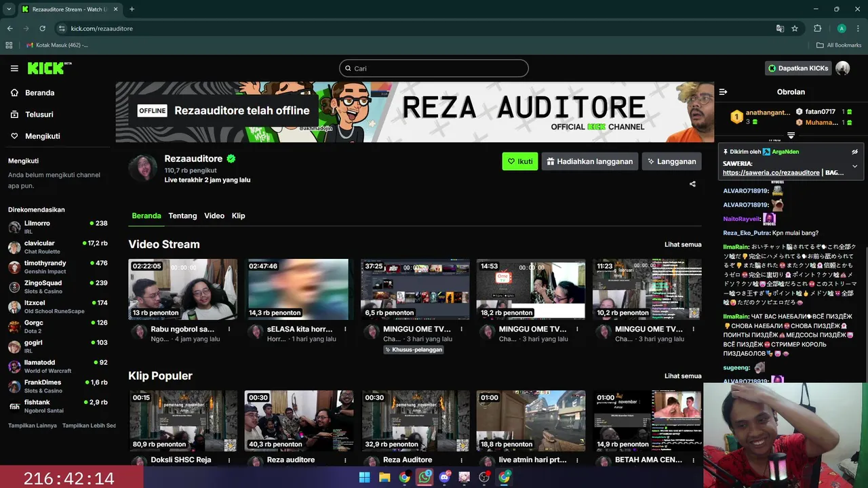
Task: Click the translate page icon in address bar
Action: tap(780, 28)
